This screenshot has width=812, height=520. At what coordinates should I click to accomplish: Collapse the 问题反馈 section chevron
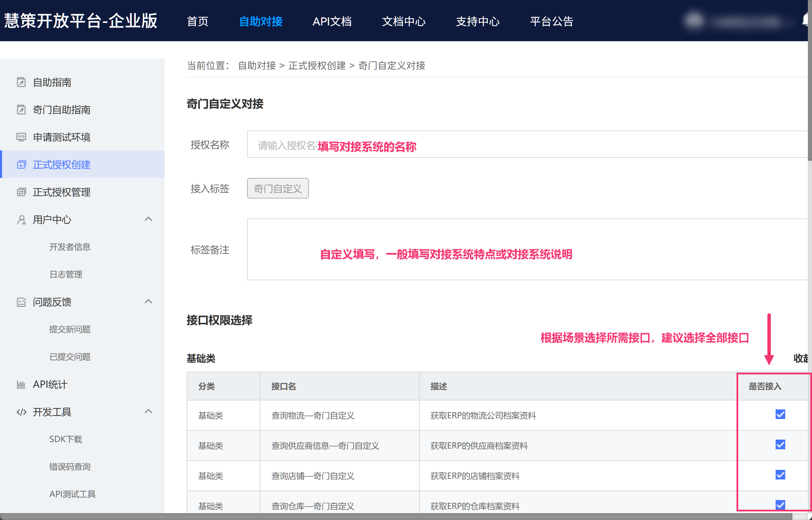pos(148,302)
